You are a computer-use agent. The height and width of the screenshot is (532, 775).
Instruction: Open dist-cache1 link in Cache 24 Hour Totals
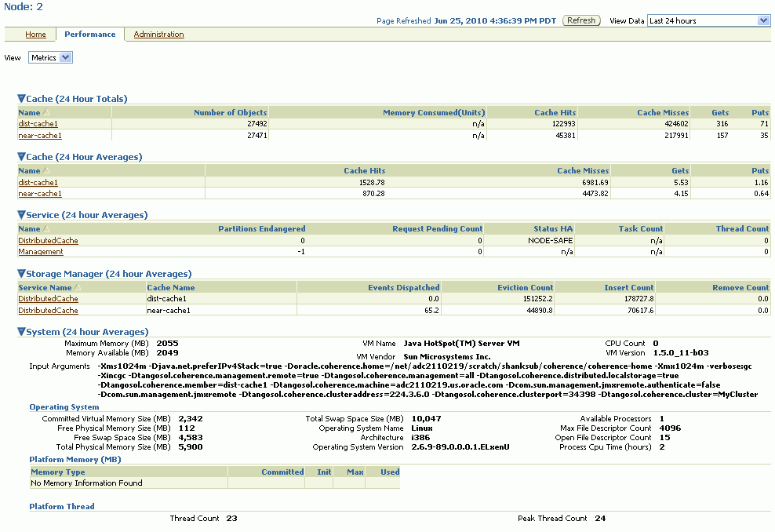38,124
